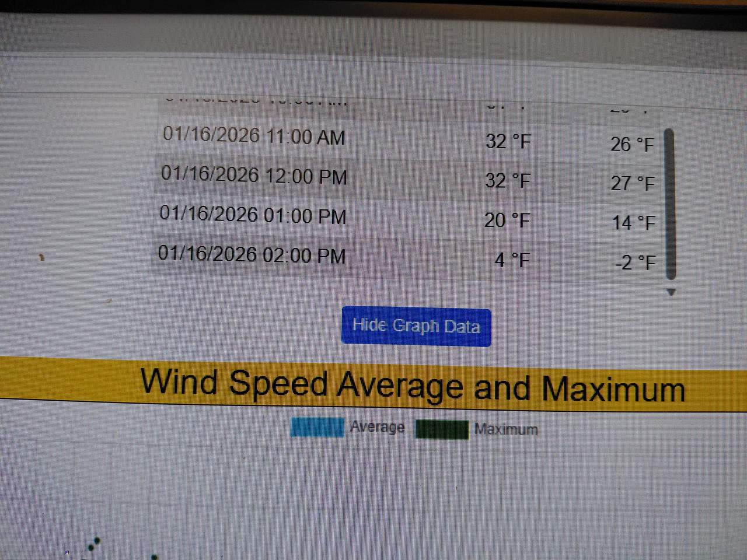The image size is (747, 560).
Task: Click the 14 °F value
Action: [633, 222]
